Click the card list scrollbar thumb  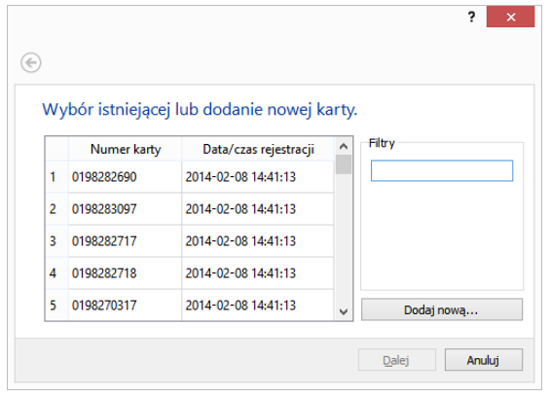[x=344, y=164]
